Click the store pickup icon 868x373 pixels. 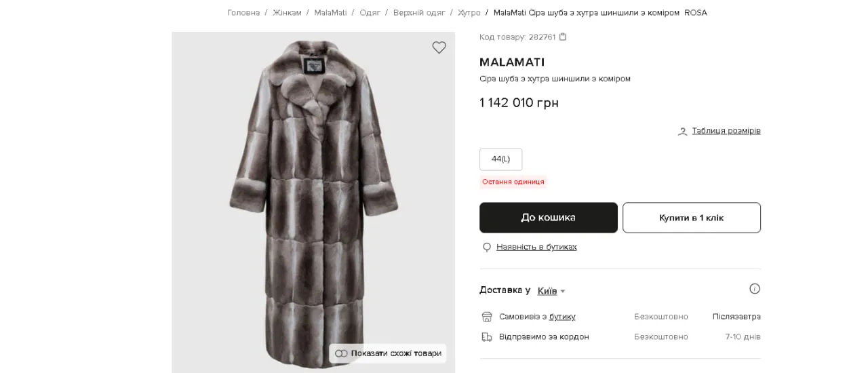pos(486,317)
